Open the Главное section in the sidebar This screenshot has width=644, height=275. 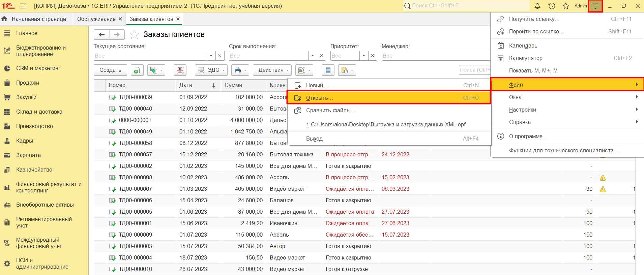click(x=44, y=33)
